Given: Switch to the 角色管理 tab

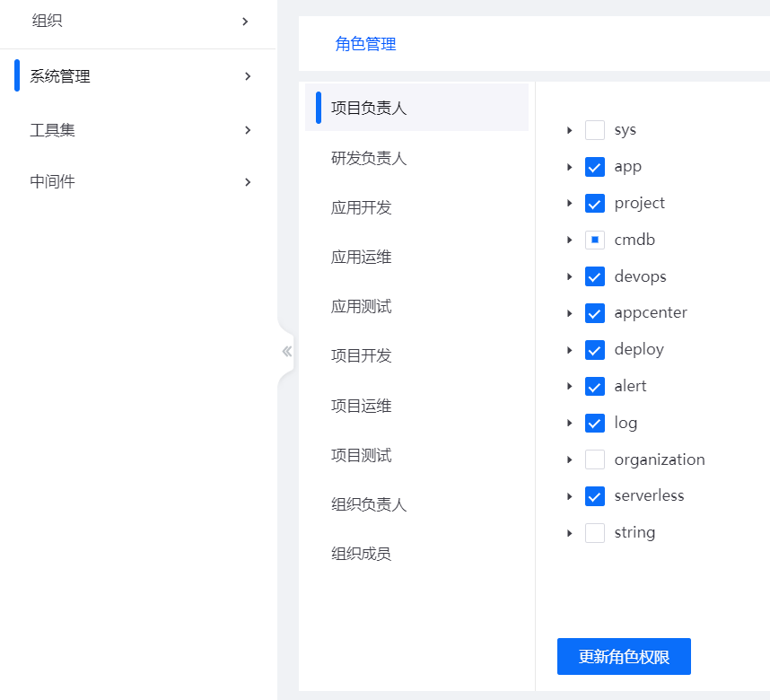Looking at the screenshot, I should [x=365, y=44].
